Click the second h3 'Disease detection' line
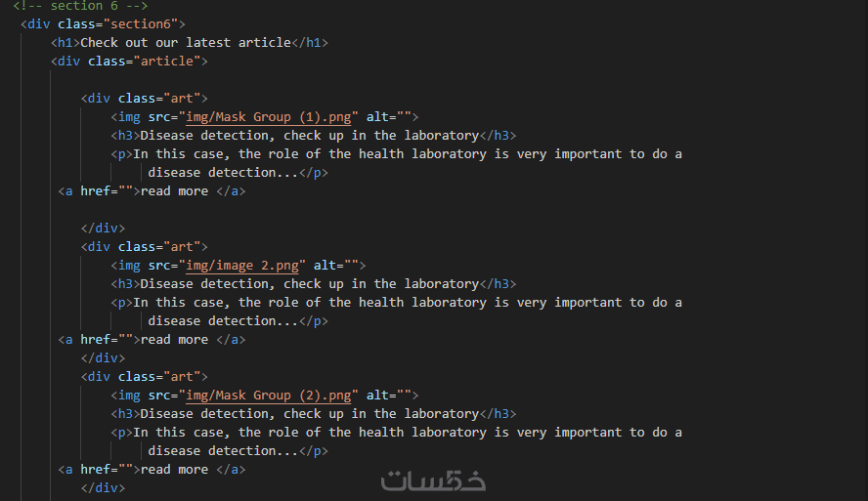This screenshot has height=501, width=868. (313, 284)
